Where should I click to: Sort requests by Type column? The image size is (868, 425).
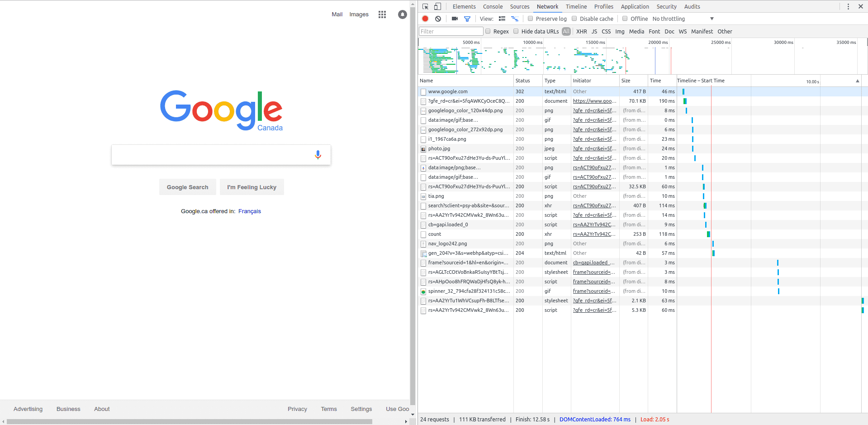point(556,81)
